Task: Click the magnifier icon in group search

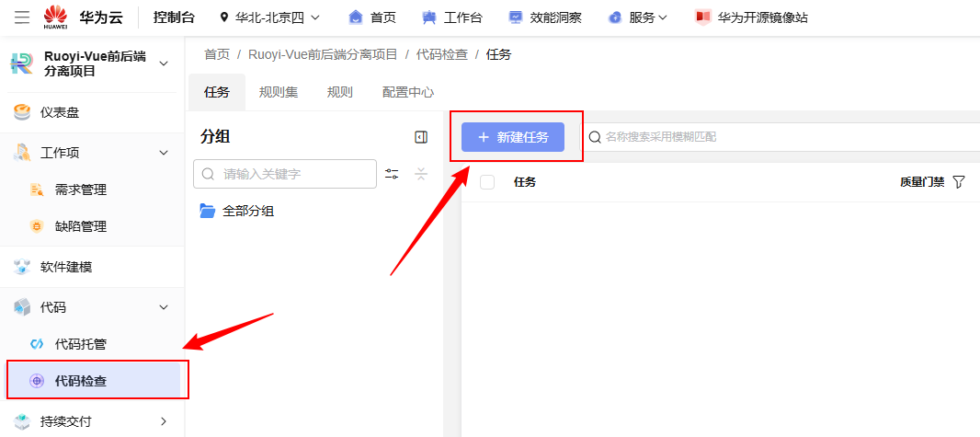Action: (x=209, y=174)
